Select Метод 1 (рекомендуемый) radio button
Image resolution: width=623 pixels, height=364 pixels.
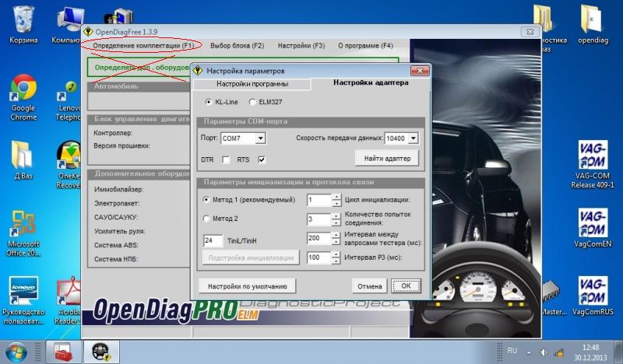point(206,200)
